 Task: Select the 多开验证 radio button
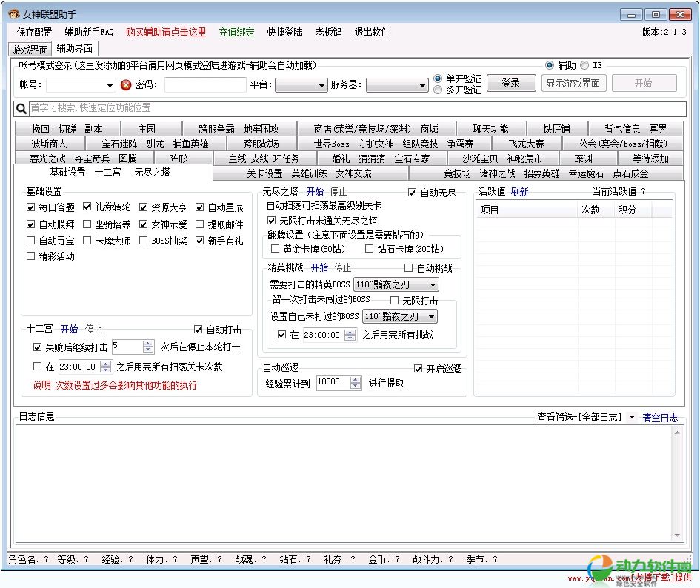(x=439, y=90)
